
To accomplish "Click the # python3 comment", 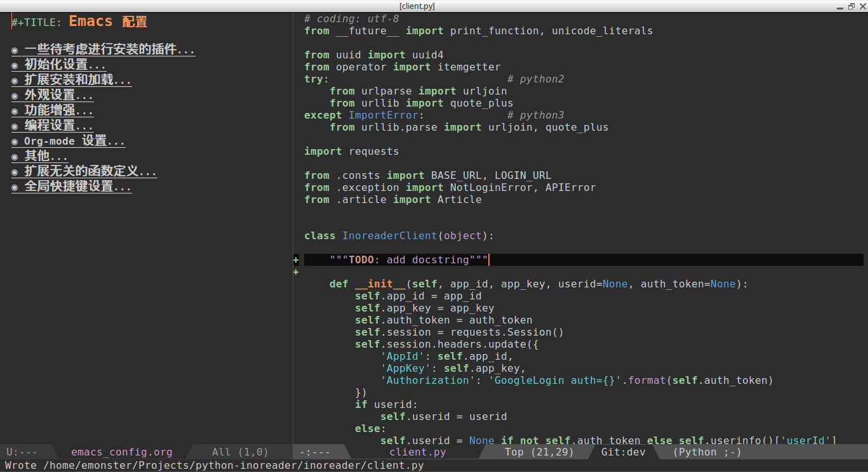I will 535,115.
